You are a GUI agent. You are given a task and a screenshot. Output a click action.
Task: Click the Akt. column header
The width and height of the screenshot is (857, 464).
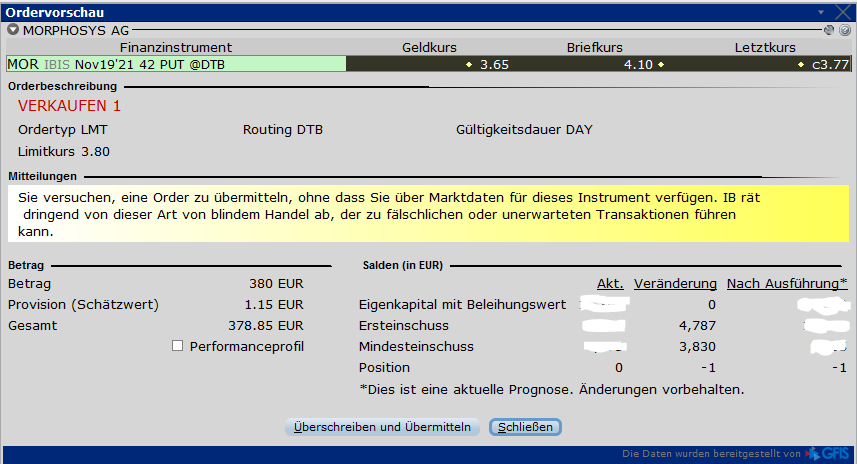610,284
